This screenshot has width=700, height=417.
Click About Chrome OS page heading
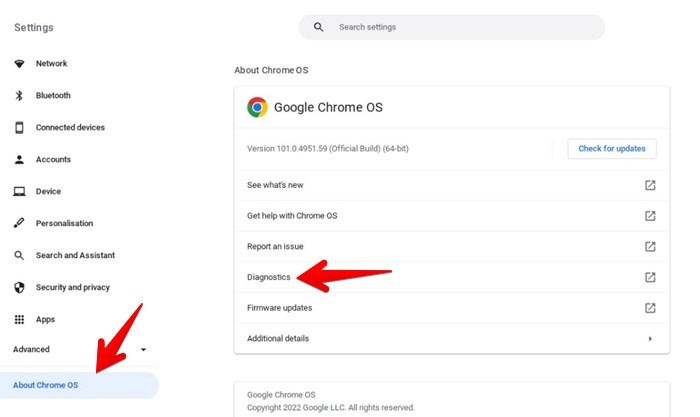271,70
